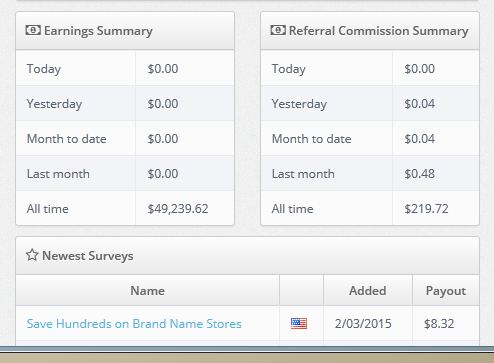Select the Earnings Summary panel title

(98, 31)
